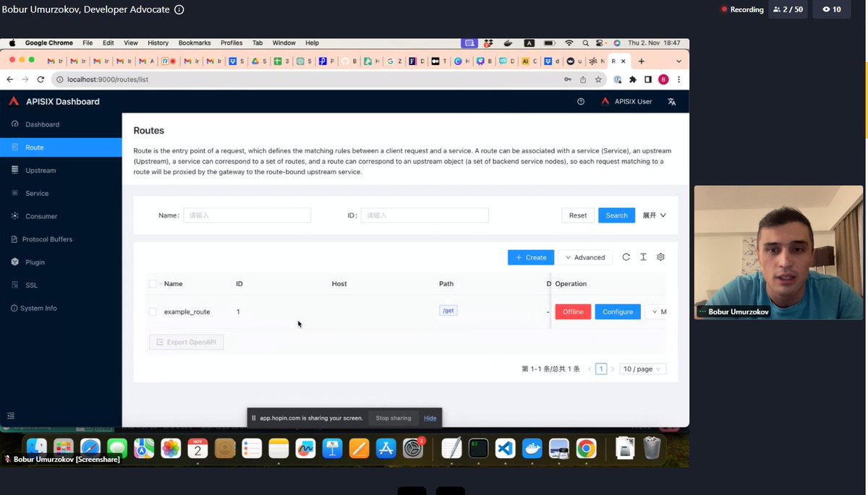
Task: Open Finder from the Dock
Action: pyautogui.click(x=37, y=449)
